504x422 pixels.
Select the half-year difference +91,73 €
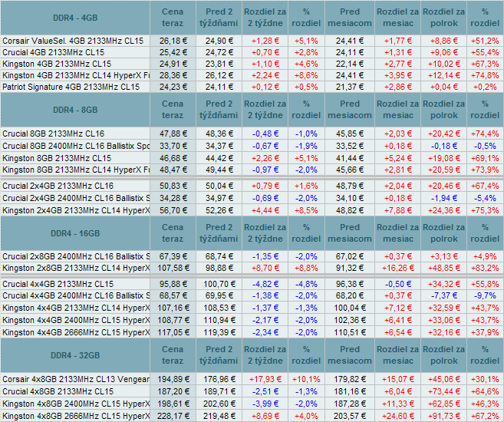(444, 416)
